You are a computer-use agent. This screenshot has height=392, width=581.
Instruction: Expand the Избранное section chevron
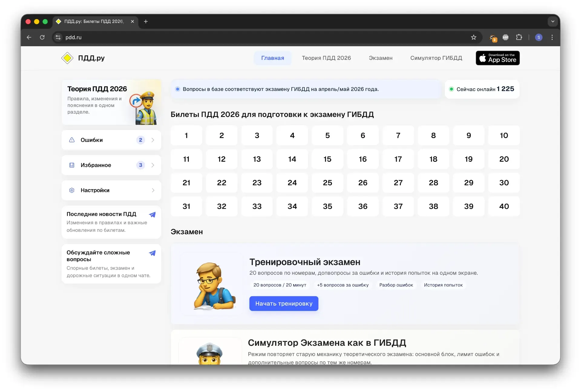153,165
